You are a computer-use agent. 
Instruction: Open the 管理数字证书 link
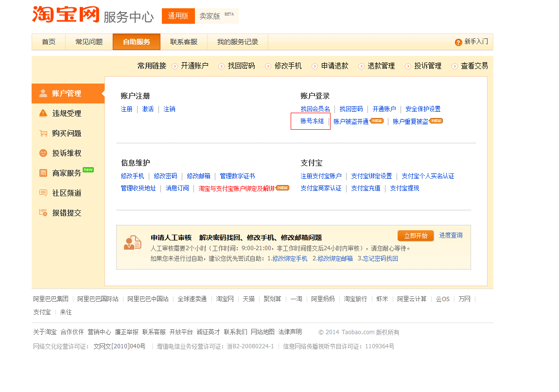[x=237, y=176]
